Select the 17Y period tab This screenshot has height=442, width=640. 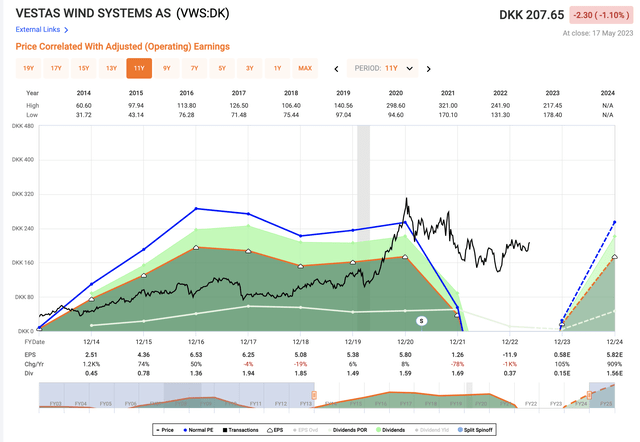(56, 68)
